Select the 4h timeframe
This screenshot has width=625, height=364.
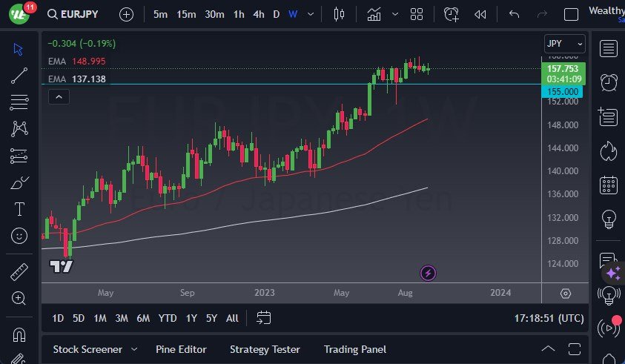258,14
